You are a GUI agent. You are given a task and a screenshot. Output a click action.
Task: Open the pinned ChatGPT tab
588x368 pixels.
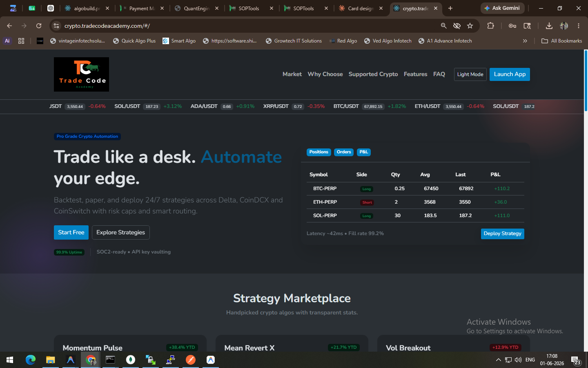click(51, 8)
